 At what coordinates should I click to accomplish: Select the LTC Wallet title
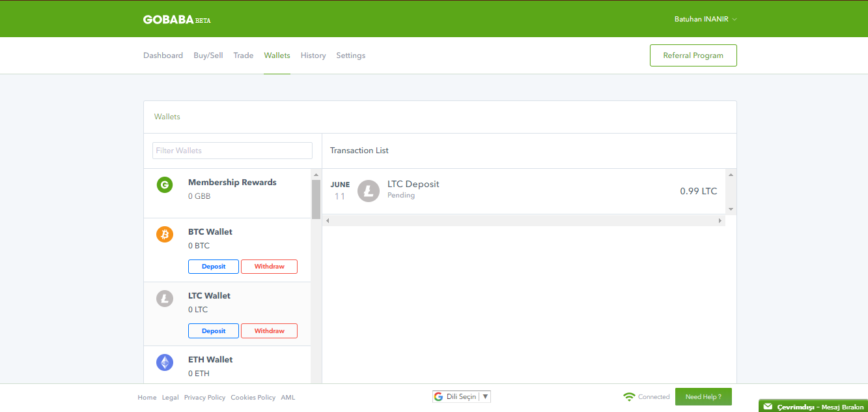click(210, 295)
